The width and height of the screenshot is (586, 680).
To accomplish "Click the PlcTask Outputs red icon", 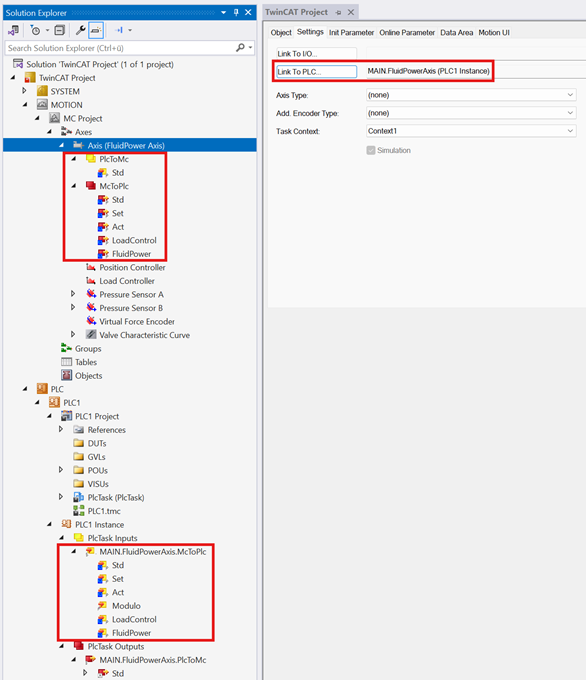I will [79, 646].
